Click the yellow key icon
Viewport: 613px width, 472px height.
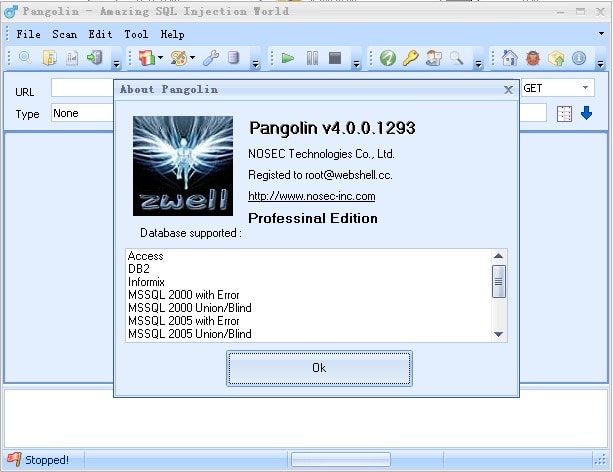click(410, 58)
